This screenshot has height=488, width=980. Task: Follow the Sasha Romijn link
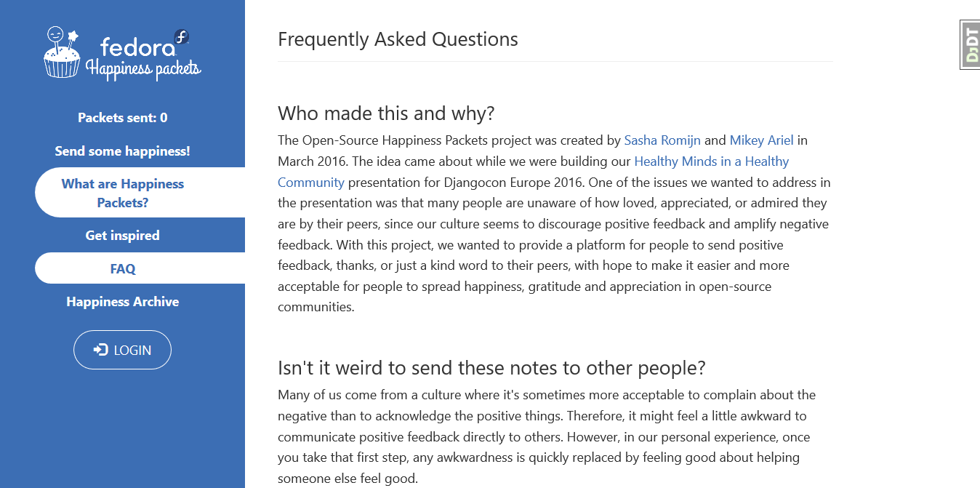tap(662, 140)
